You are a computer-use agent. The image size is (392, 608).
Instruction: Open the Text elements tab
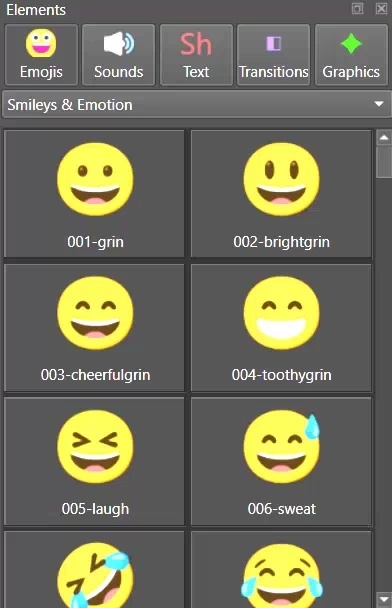point(196,55)
